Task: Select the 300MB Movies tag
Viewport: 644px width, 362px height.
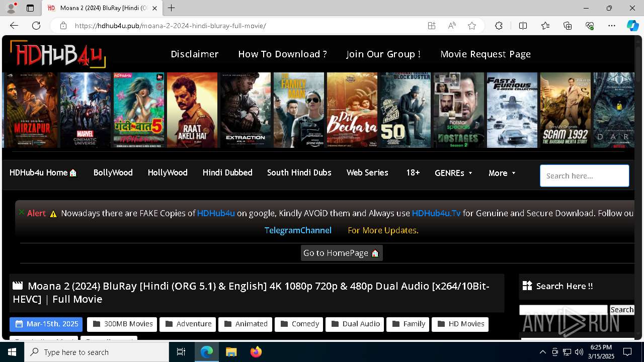Action: tap(122, 324)
